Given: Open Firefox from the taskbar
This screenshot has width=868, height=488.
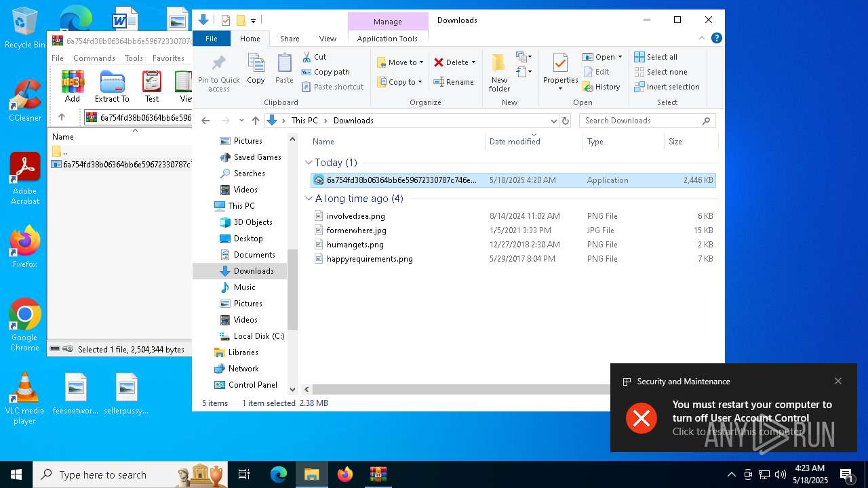Looking at the screenshot, I should tap(345, 474).
